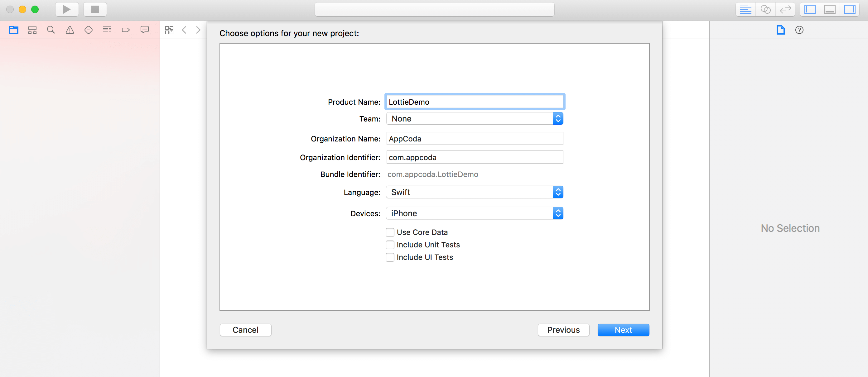This screenshot has height=377, width=868.
Task: Show the Issue navigator warning icon
Action: click(x=70, y=30)
